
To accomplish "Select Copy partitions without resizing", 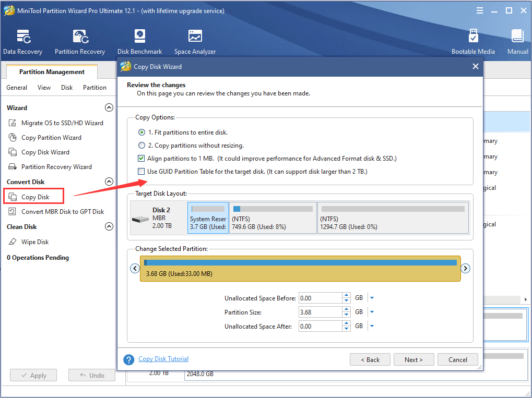I will [x=141, y=146].
